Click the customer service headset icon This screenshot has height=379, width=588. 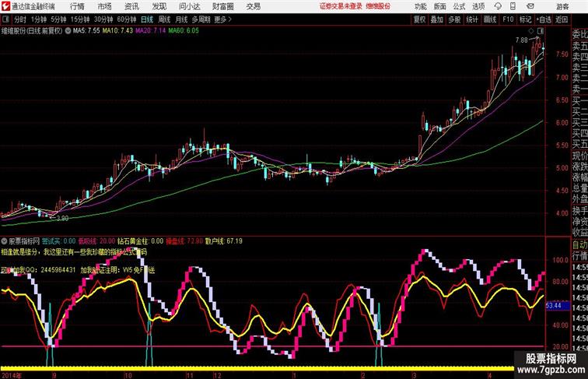pos(498,6)
